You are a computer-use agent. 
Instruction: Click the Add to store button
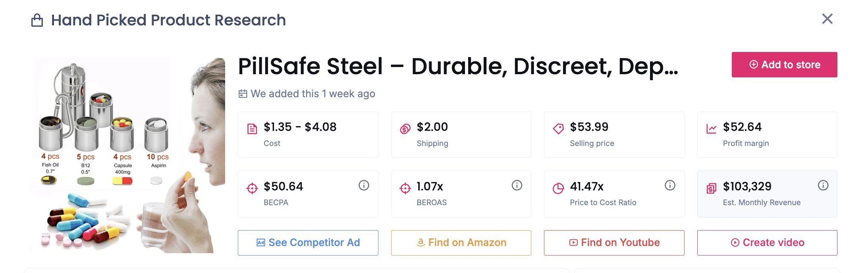click(x=784, y=65)
